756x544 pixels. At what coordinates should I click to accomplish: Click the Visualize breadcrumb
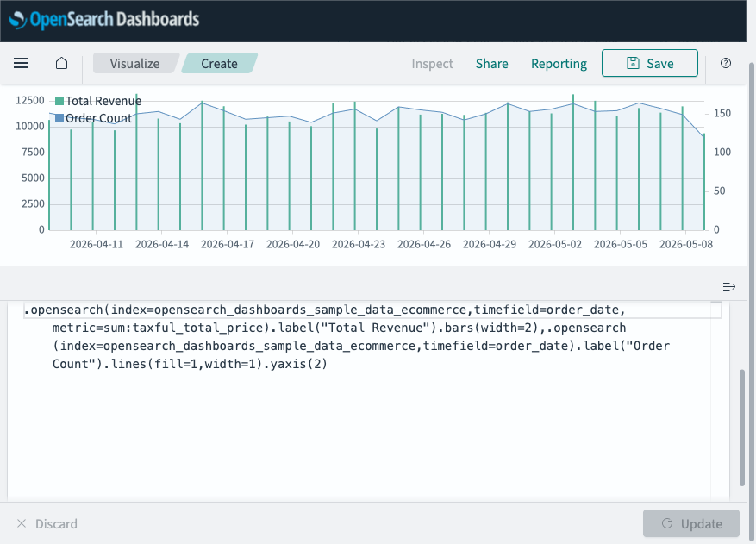tap(134, 63)
